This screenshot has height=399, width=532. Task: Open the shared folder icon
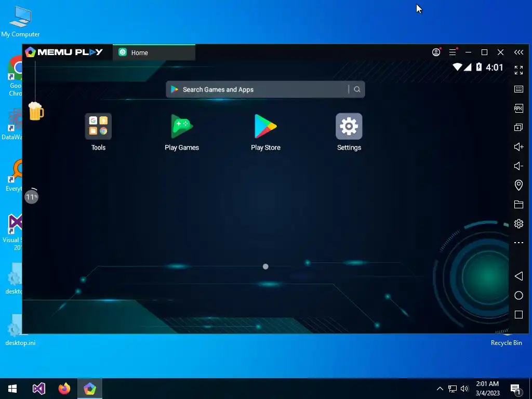tap(518, 204)
